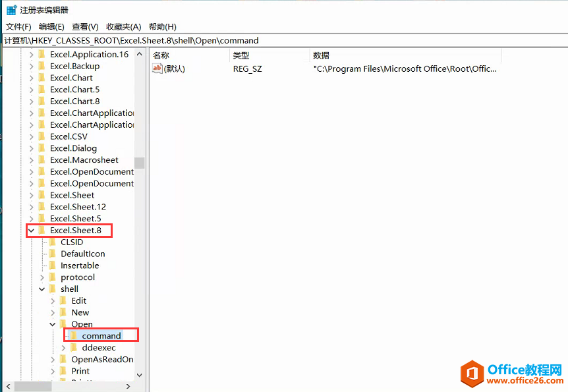Select the Insertable folder icon

(x=53, y=266)
